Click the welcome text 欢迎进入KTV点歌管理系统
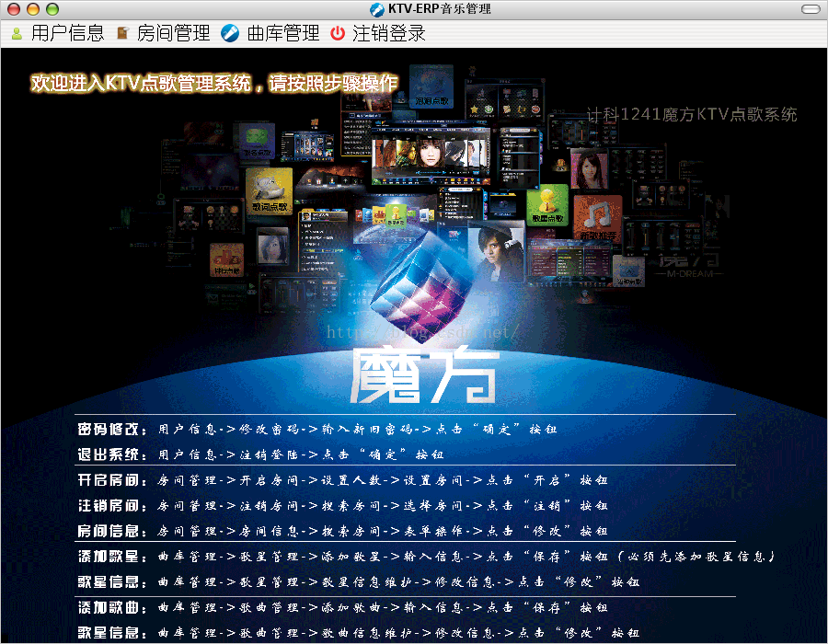Viewport: 828px width, 644px height. tap(141, 84)
